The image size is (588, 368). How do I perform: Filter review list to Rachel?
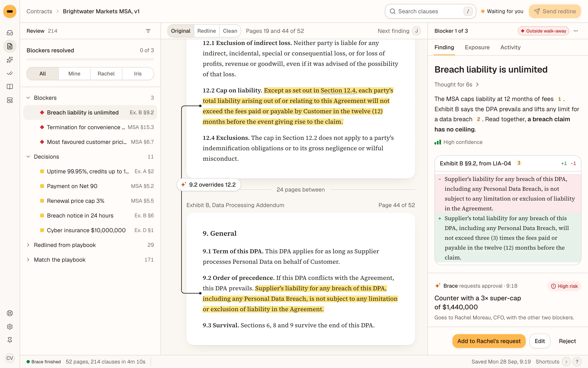click(106, 74)
